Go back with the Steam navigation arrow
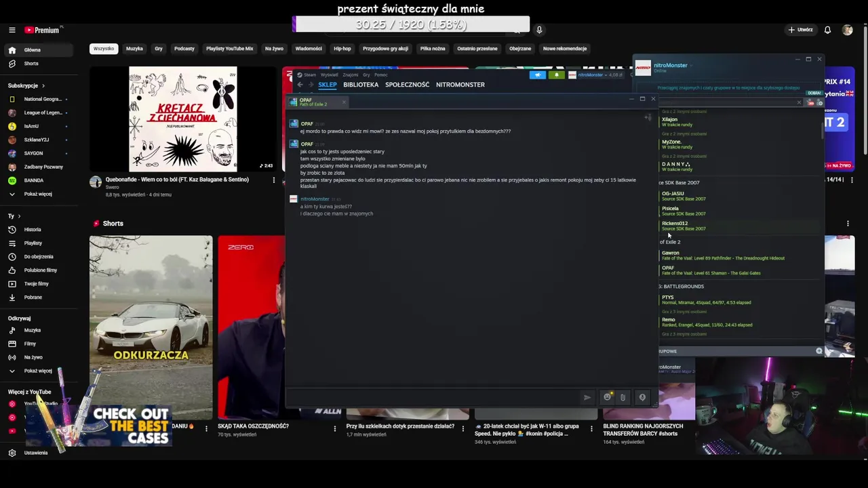This screenshot has height=488, width=868. point(300,85)
